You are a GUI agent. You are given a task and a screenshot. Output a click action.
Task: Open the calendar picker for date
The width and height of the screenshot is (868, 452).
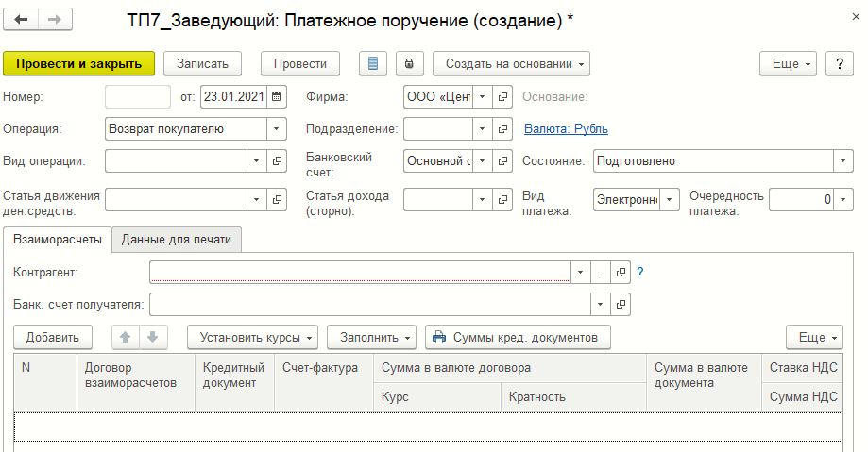pyautogui.click(x=277, y=96)
